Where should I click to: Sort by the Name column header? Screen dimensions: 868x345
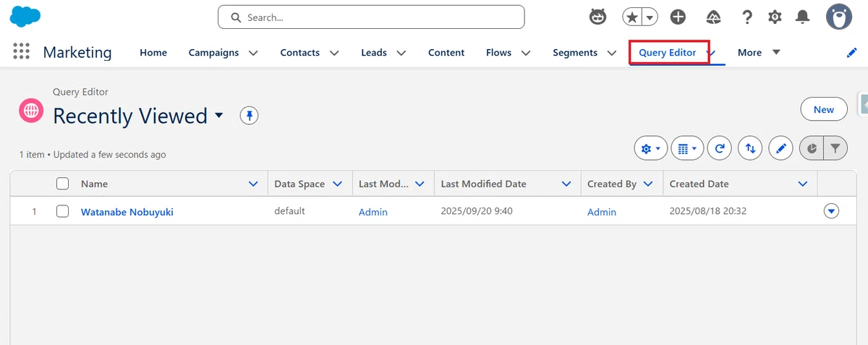click(x=94, y=184)
